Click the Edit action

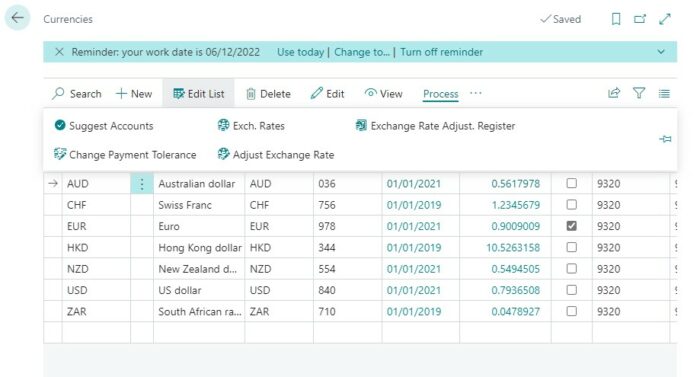[x=327, y=94]
